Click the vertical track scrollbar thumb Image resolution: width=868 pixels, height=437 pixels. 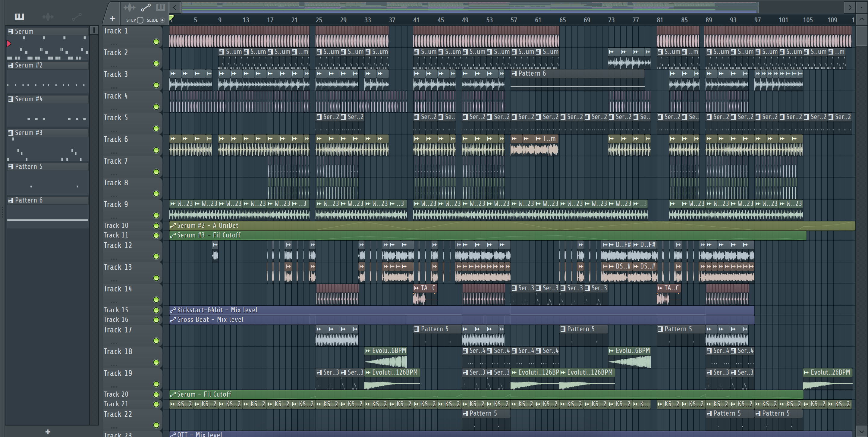861,36
